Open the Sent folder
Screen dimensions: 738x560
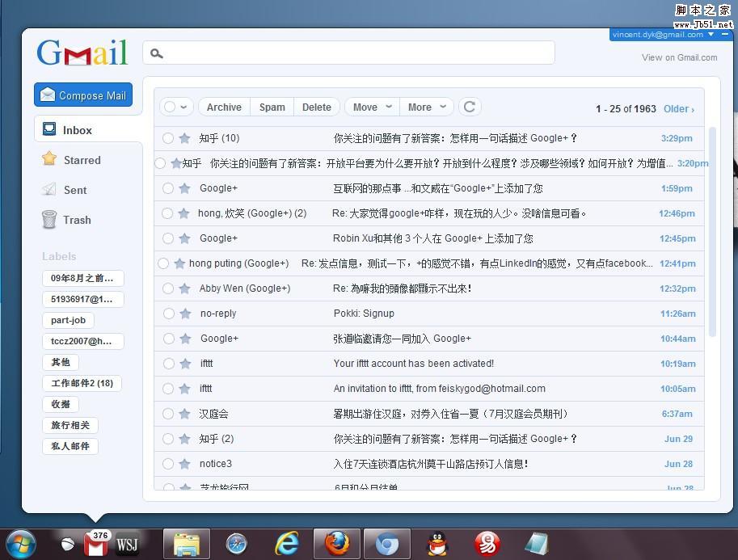tap(65, 190)
